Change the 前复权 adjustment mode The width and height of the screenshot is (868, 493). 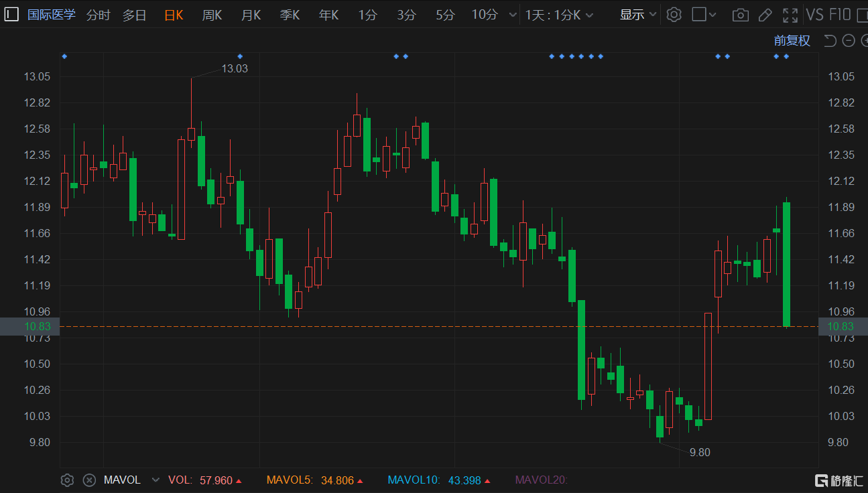(792, 41)
